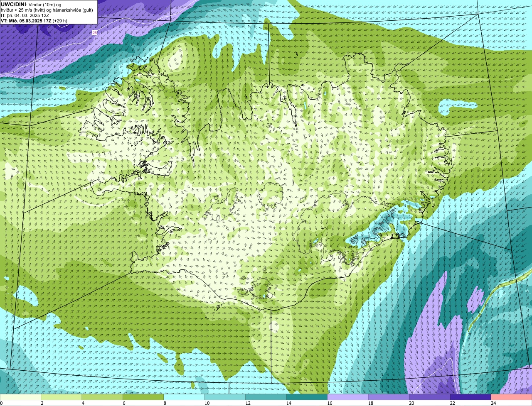This screenshot has width=532, height=406.
Task: Click the 2–4 m/s light green legend swatch
Action: (x=62, y=397)
